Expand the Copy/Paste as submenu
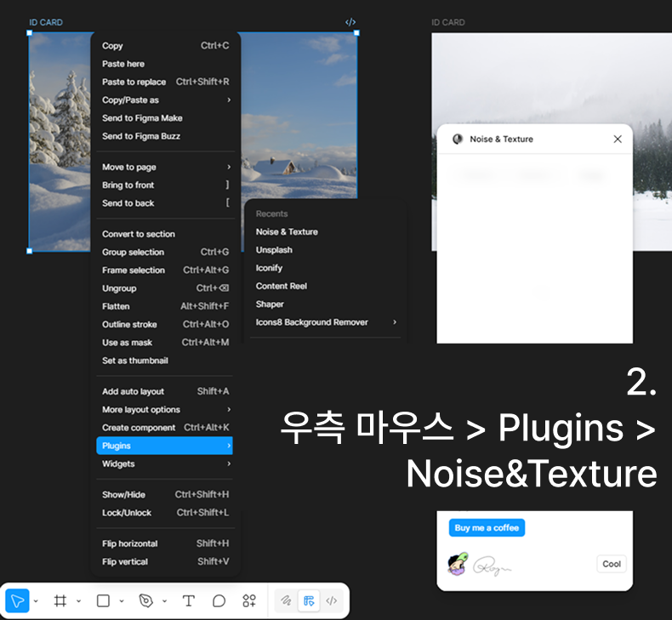Screen dimensions: 672x620 pos(165,100)
